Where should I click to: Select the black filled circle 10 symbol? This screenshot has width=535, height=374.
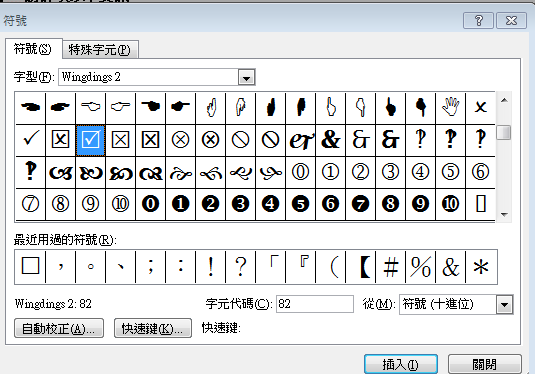pyautogui.click(x=451, y=204)
